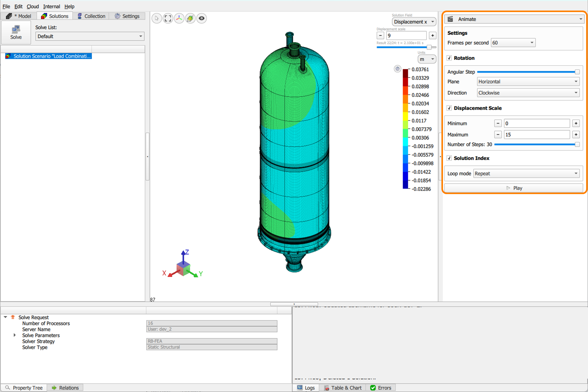
Task: Open the Loop mode Repeat dropdown
Action: pos(526,173)
